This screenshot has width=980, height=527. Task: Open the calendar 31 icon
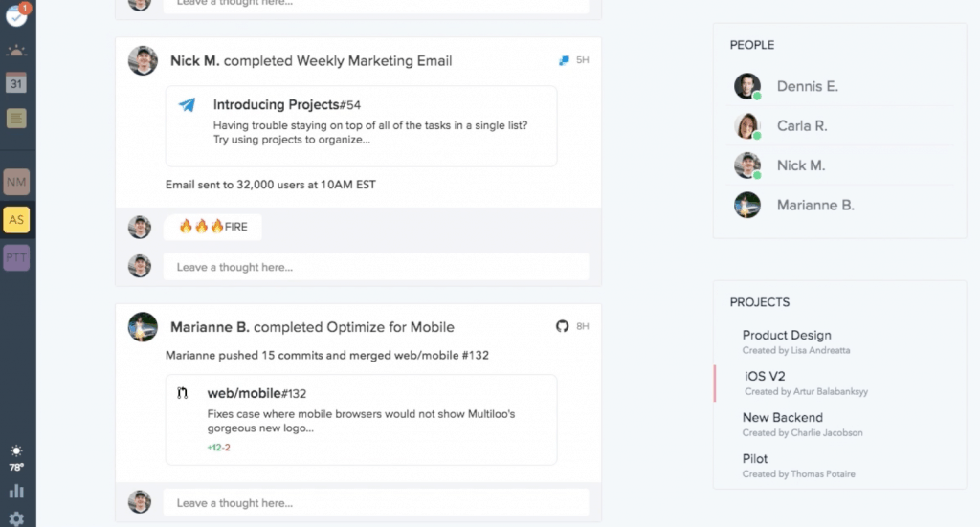tap(16, 83)
